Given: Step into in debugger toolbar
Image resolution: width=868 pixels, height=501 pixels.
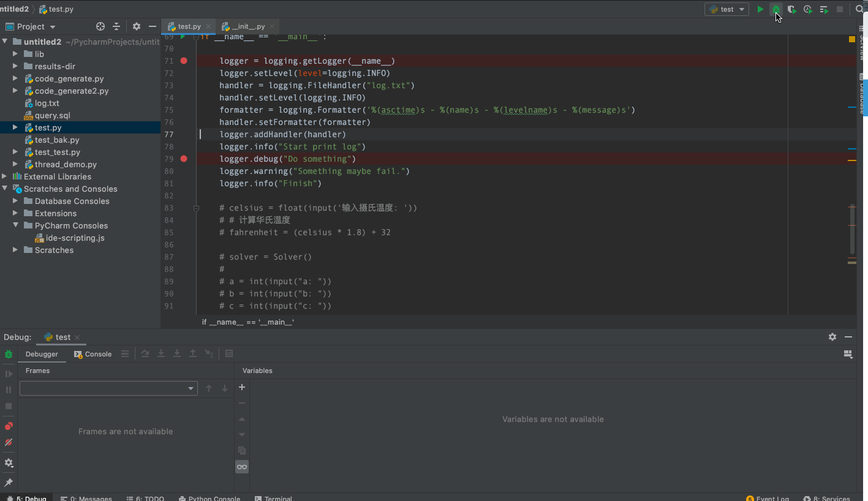Looking at the screenshot, I should click(x=161, y=353).
